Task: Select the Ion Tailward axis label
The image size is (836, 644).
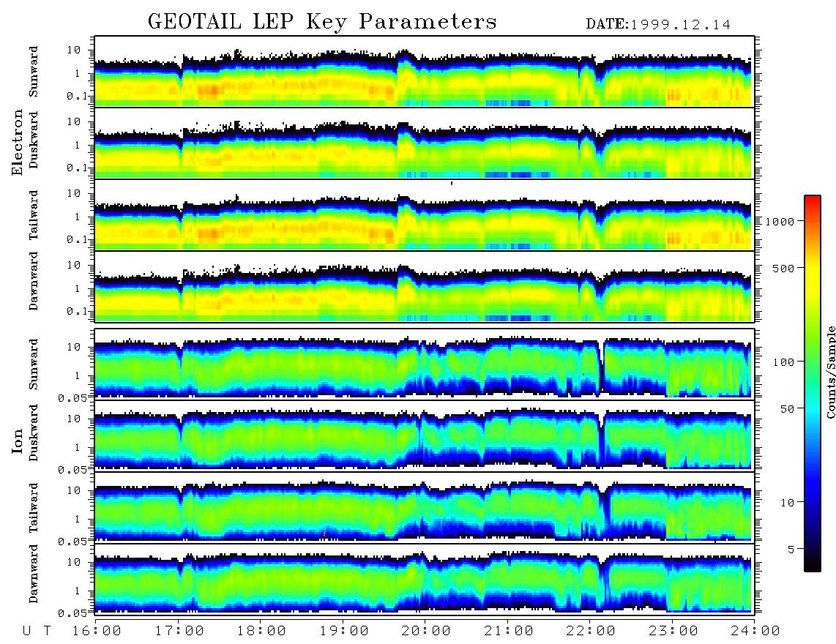Action: coord(34,508)
